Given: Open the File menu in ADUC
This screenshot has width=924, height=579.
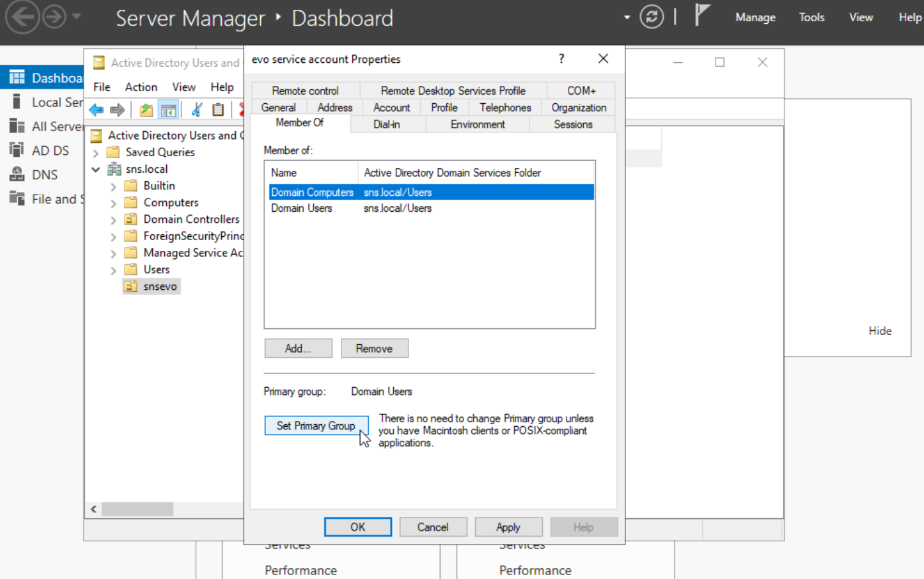Looking at the screenshot, I should 102,87.
